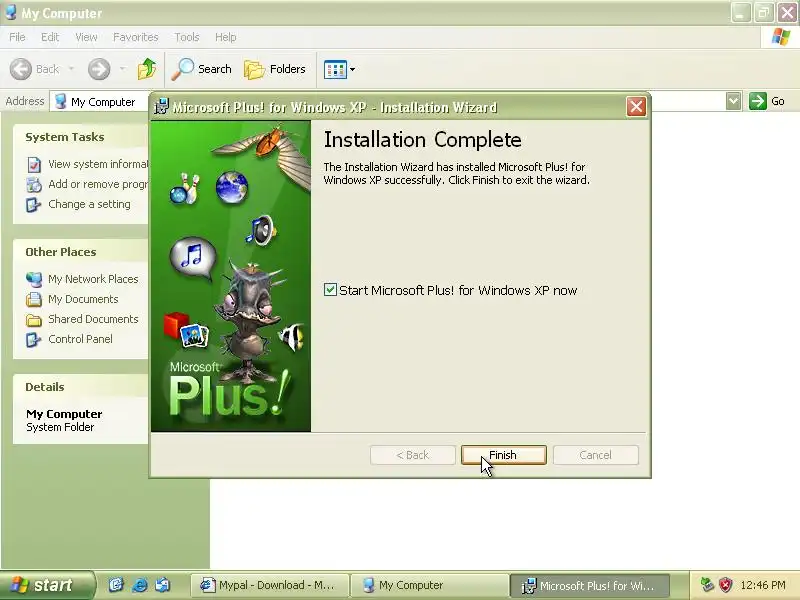This screenshot has width=800, height=600.
Task: Launch Internet Explorer from Quick Launch
Action: [x=139, y=585]
